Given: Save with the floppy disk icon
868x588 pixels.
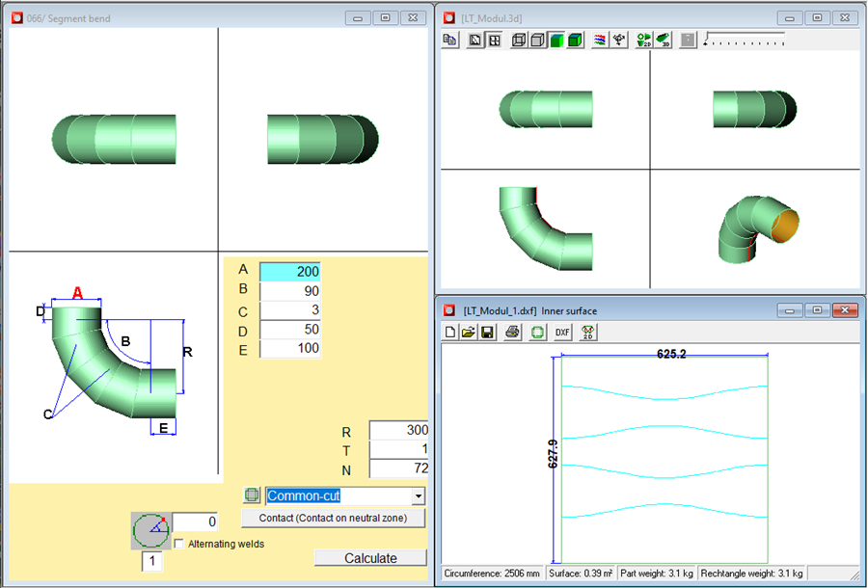Looking at the screenshot, I should coord(487,332).
